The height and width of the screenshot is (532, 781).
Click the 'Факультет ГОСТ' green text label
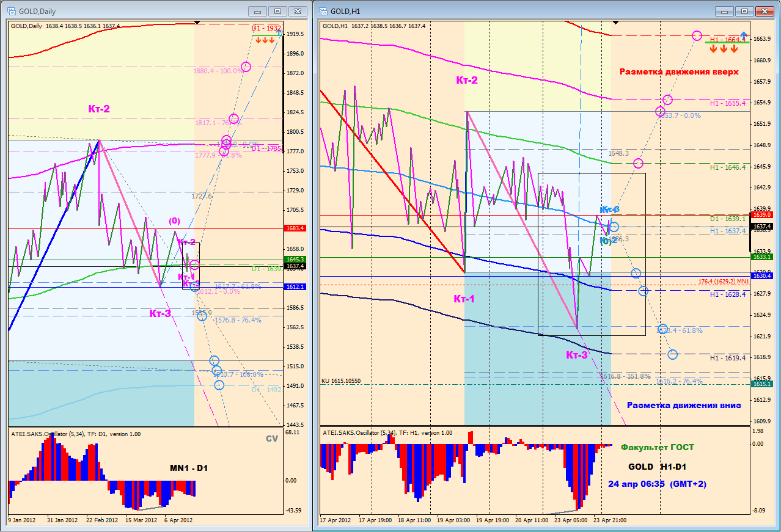(657, 447)
